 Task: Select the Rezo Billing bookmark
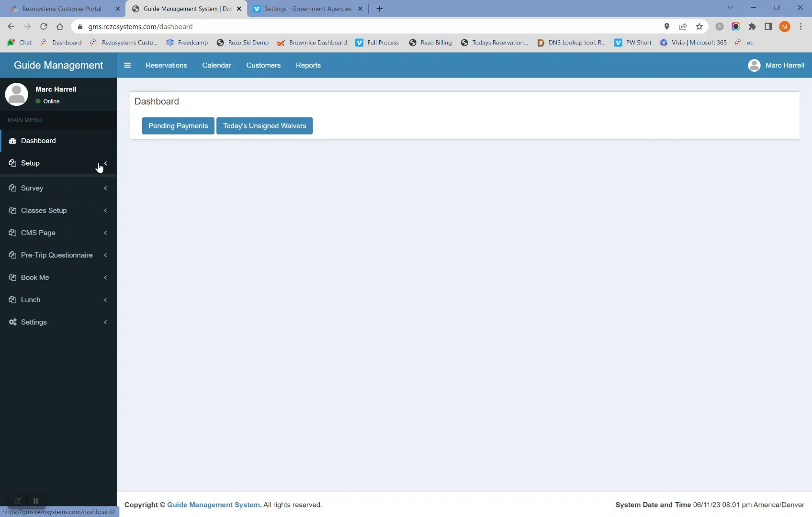[x=430, y=43]
